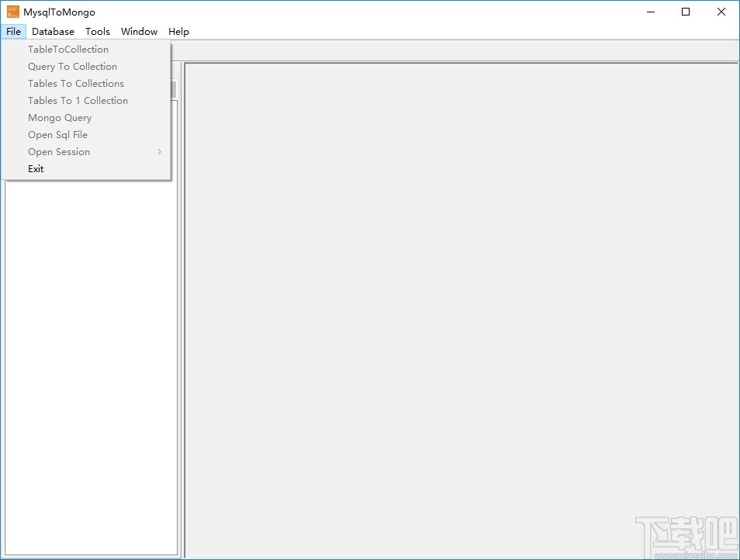Viewport: 740px width, 560px height.
Task: Open the Database menu
Action: [x=53, y=31]
